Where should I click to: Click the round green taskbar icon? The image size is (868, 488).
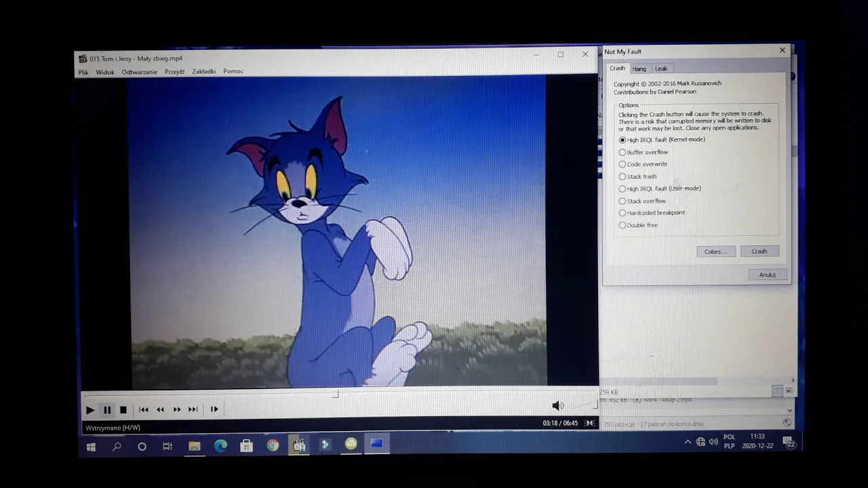(351, 444)
